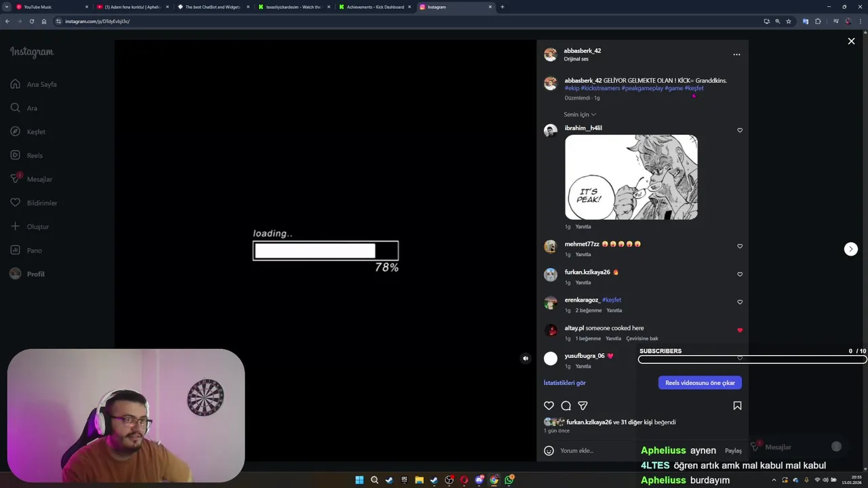This screenshot has height=488, width=868.
Task: Switch to YouTube Music tab
Action: tap(53, 7)
